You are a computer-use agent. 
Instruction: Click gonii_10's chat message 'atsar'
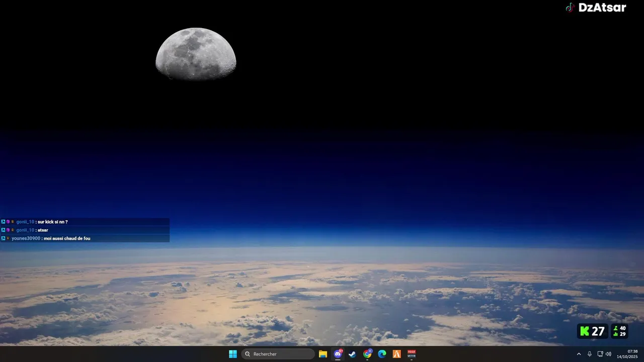pyautogui.click(x=43, y=230)
